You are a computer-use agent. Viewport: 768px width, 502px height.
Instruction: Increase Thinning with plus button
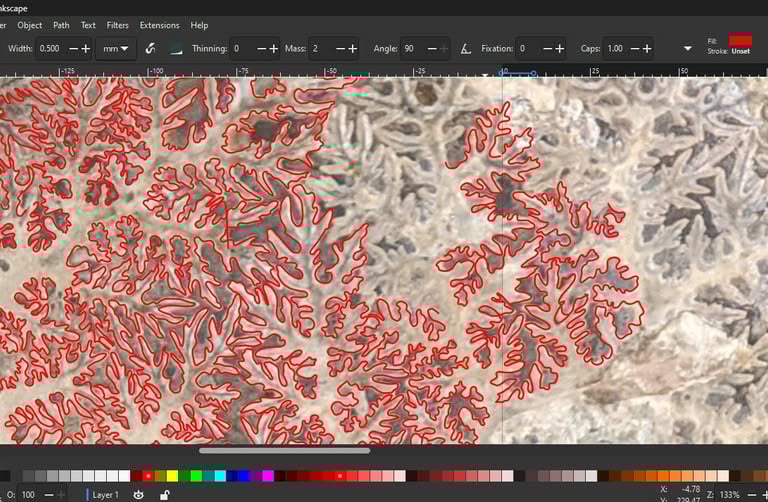[275, 48]
